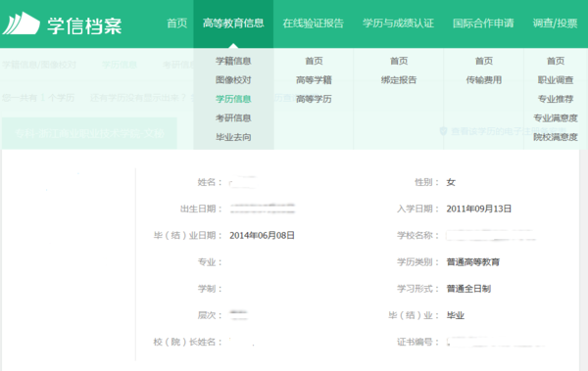Open the 首页 main navigation item
The image size is (588, 371).
click(x=177, y=23)
